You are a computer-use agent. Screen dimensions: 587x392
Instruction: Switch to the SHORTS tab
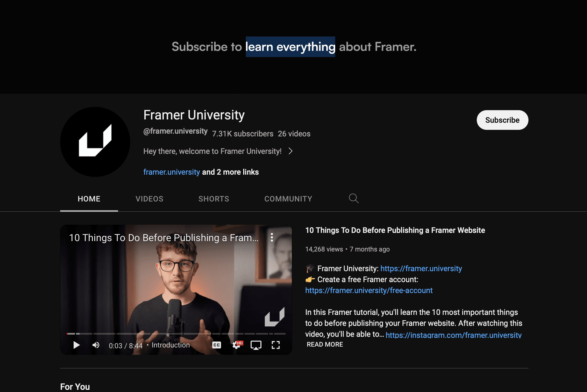click(x=214, y=199)
